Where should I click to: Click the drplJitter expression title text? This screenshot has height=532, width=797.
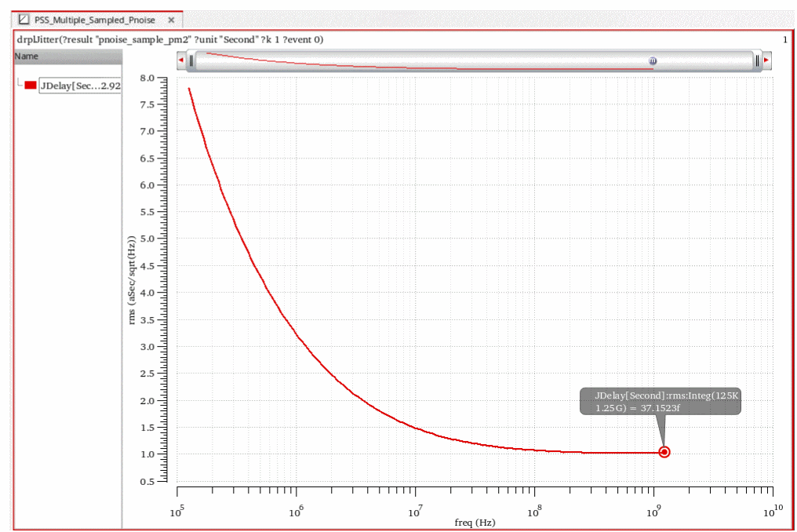[x=169, y=39]
